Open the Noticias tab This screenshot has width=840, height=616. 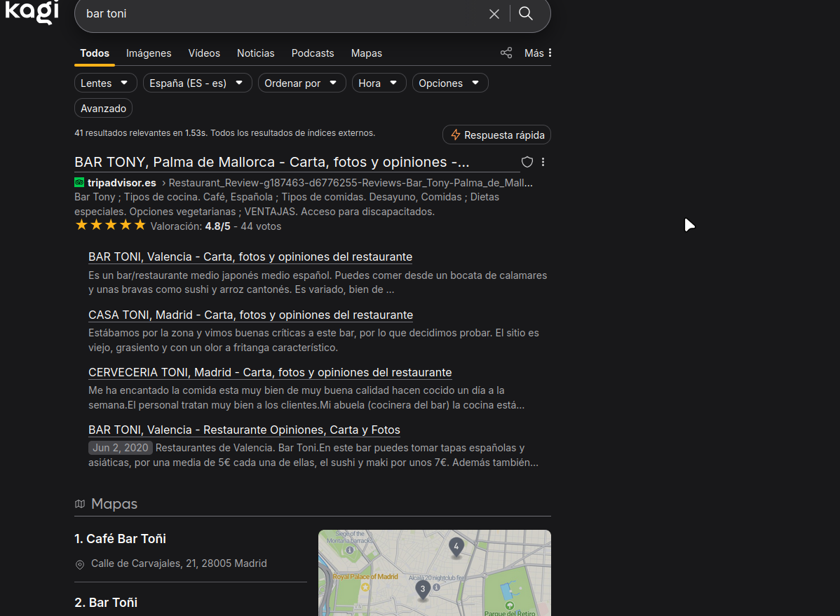[255, 53]
